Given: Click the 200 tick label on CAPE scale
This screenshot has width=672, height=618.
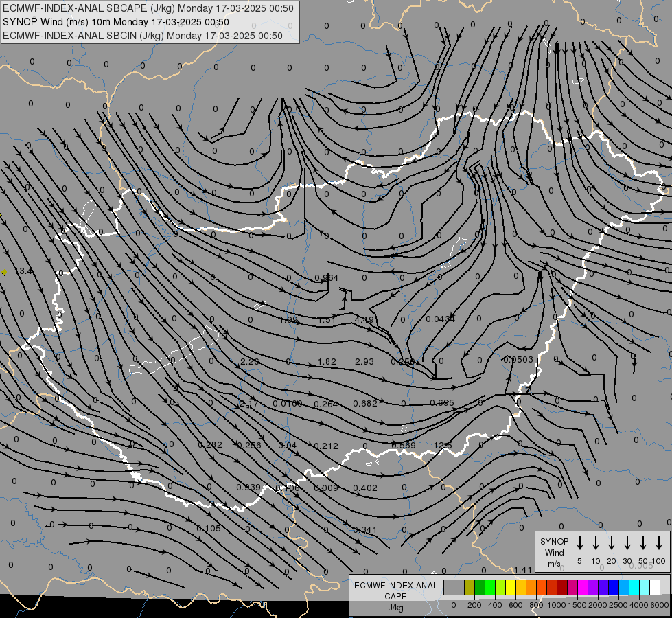Looking at the screenshot, I should [474, 605].
